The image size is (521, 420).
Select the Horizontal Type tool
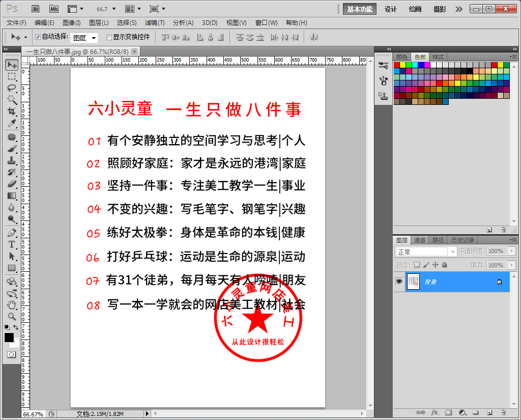pos(12,244)
